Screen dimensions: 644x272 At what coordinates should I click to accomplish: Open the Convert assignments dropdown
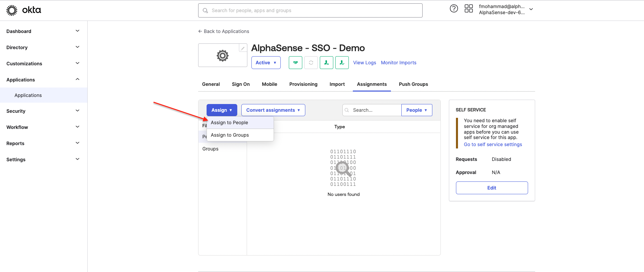[x=273, y=110]
